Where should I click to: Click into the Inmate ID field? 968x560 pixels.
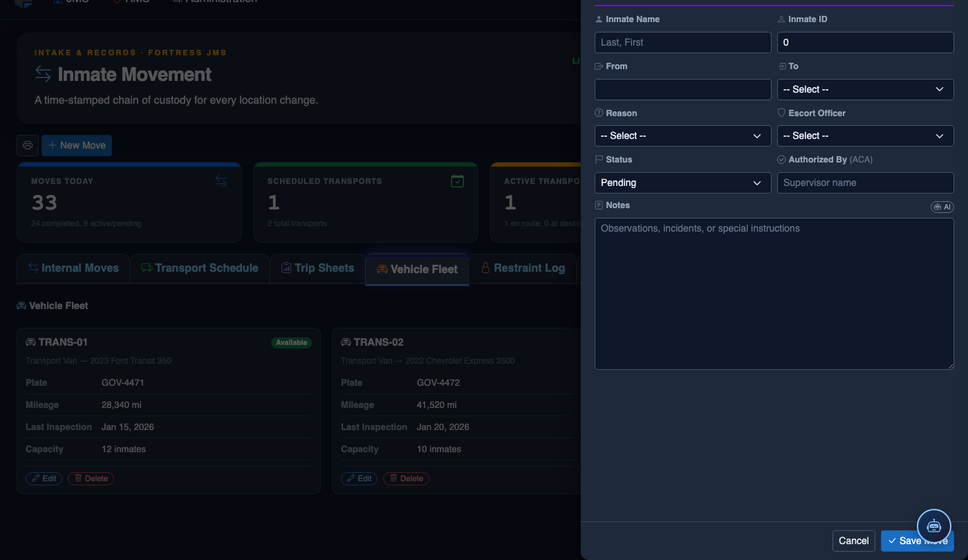pyautogui.click(x=866, y=42)
